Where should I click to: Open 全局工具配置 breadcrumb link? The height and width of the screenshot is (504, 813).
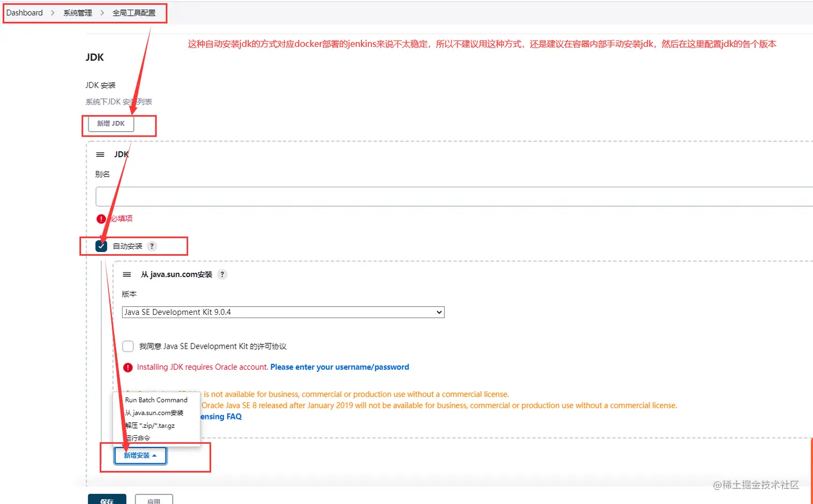coord(134,13)
